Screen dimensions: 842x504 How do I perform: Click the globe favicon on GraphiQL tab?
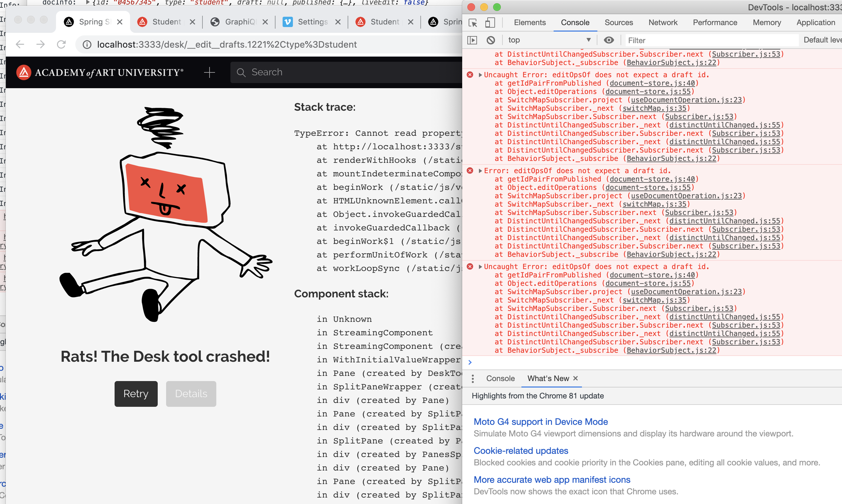[215, 22]
